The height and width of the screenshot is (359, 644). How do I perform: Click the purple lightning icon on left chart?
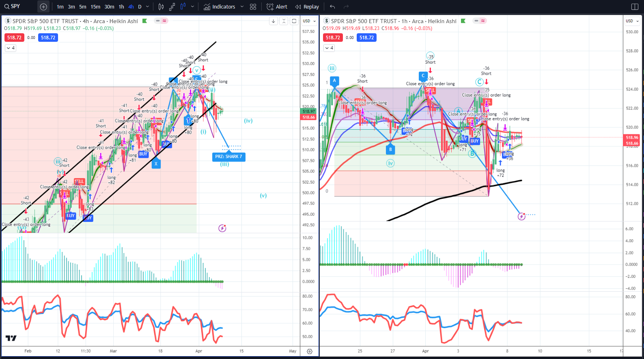click(x=222, y=228)
